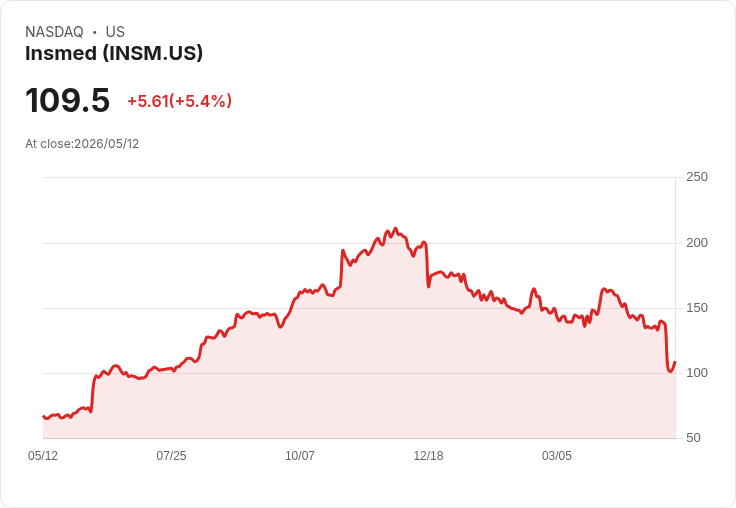Click the 109.5 current price

(68, 100)
